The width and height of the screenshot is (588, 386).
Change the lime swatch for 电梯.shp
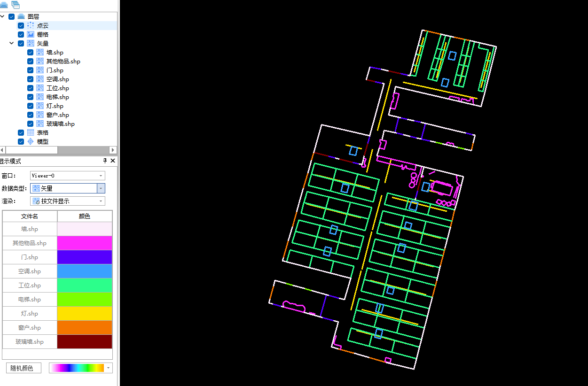click(x=85, y=300)
